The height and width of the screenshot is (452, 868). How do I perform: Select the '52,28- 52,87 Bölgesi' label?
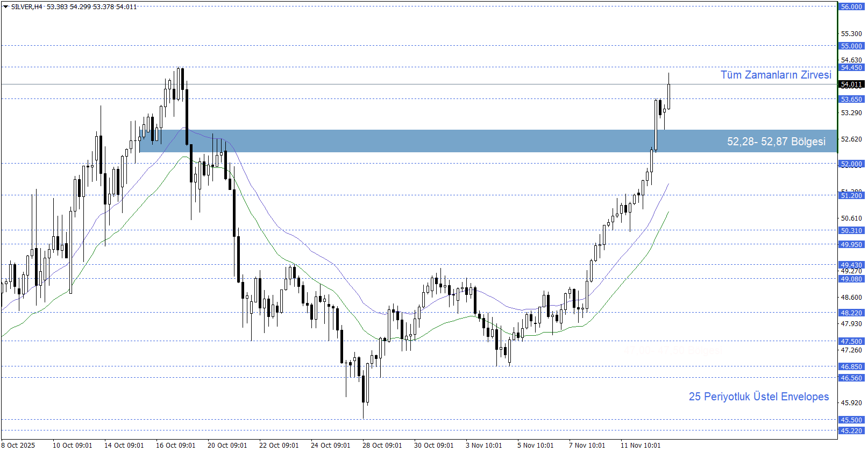[775, 142]
